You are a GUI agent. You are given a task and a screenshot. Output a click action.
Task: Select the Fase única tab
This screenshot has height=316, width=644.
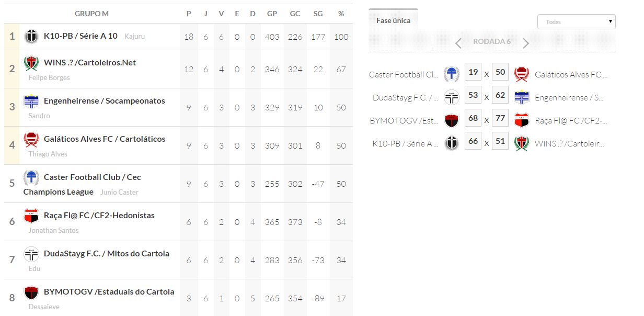pyautogui.click(x=393, y=21)
